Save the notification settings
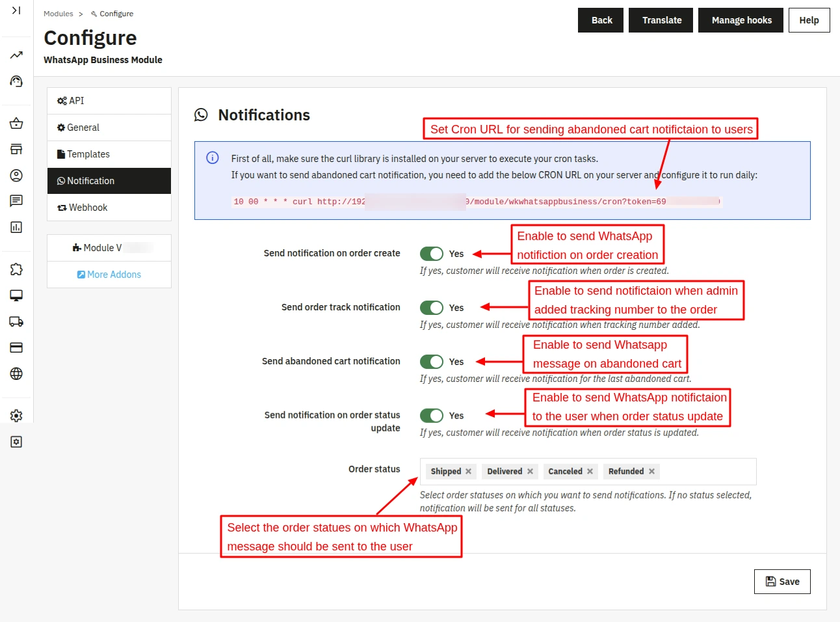Viewport: 840px width, 622px height. (781, 581)
